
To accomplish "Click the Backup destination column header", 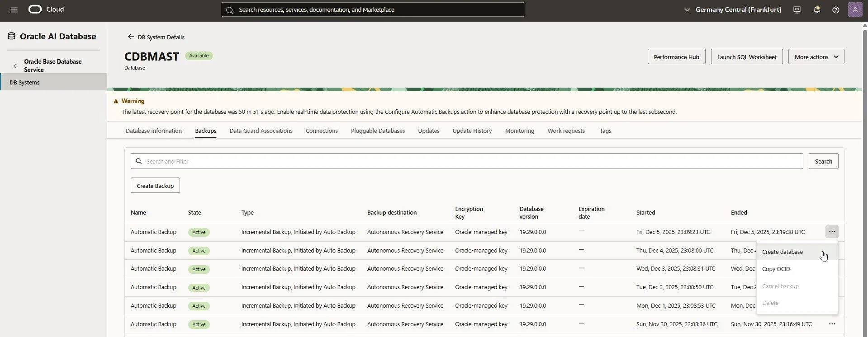I will [392, 212].
